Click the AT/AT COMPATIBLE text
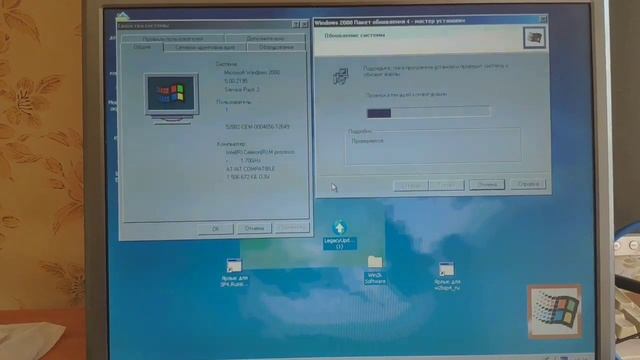Viewport: 640px width, 360px height. [x=250, y=169]
